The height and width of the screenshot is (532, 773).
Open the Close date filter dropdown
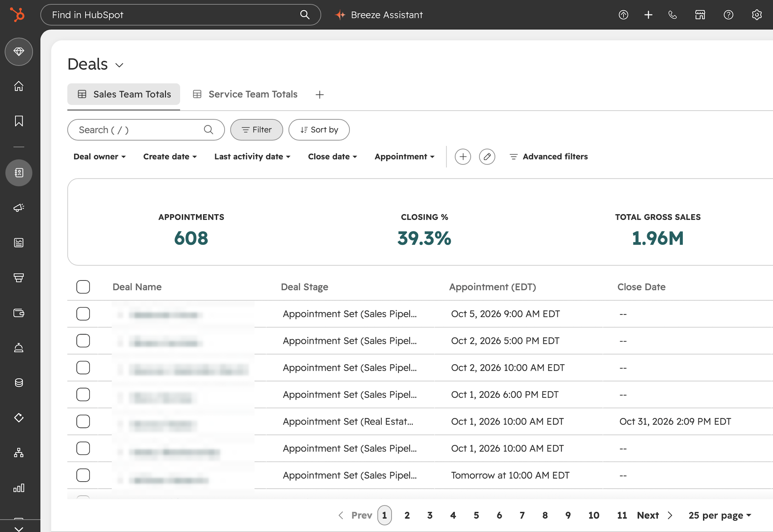(x=332, y=157)
